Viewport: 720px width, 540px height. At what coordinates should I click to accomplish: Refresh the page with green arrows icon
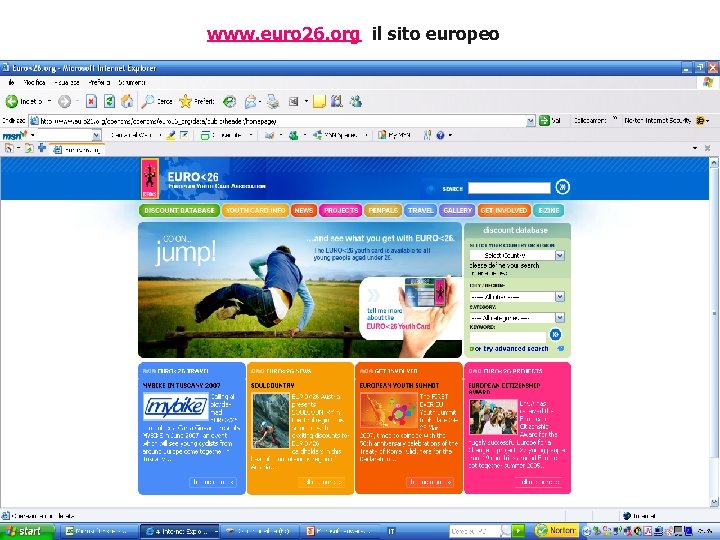(x=109, y=101)
